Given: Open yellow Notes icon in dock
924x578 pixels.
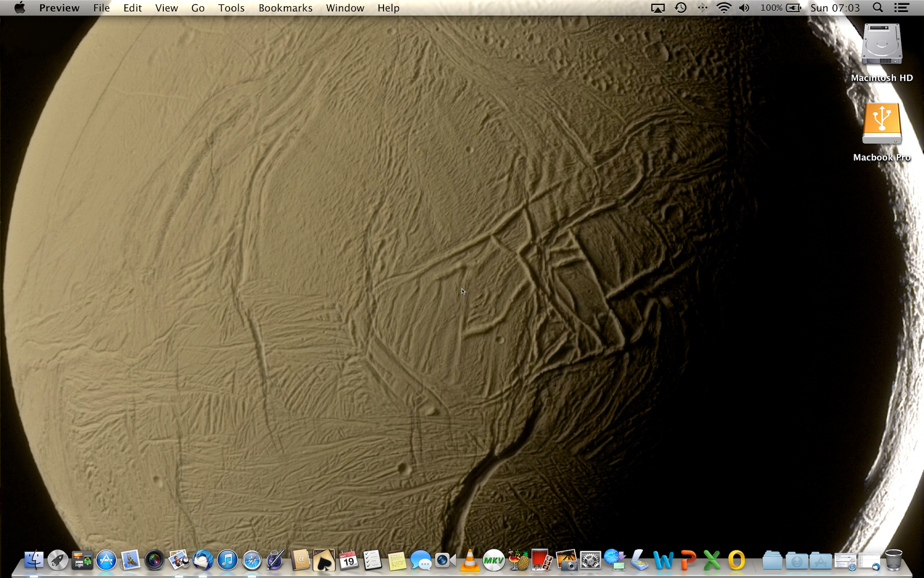Looking at the screenshot, I should 397,560.
